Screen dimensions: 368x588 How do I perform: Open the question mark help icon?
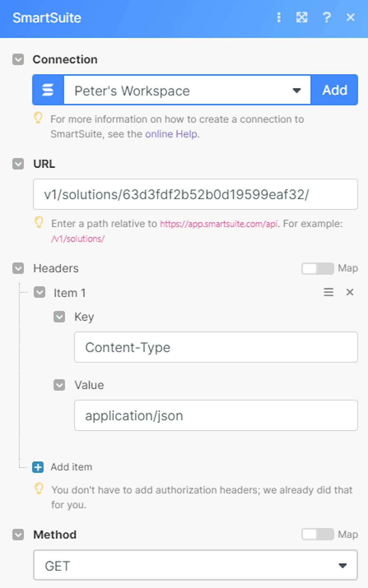click(x=326, y=17)
